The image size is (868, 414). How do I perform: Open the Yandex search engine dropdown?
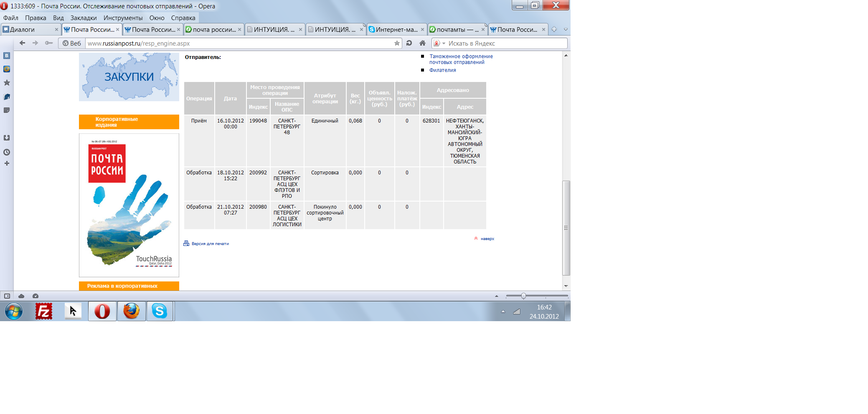click(x=444, y=43)
